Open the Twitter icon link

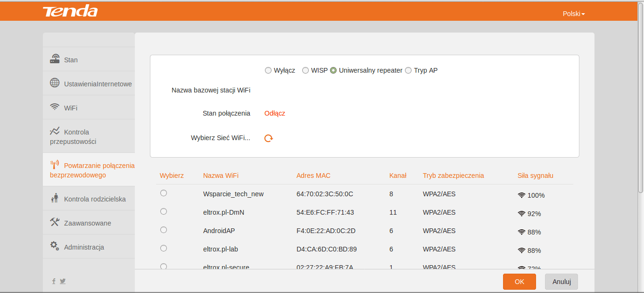(63, 281)
